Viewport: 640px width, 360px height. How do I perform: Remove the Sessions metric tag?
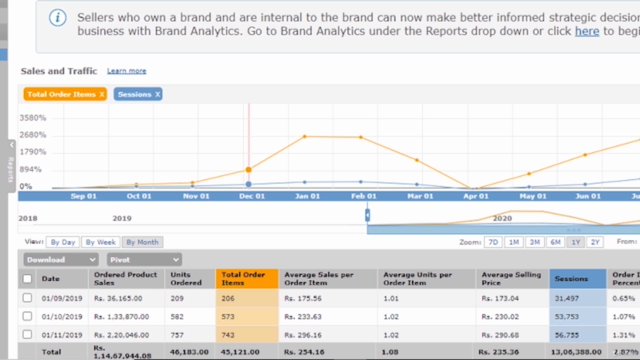click(158, 94)
